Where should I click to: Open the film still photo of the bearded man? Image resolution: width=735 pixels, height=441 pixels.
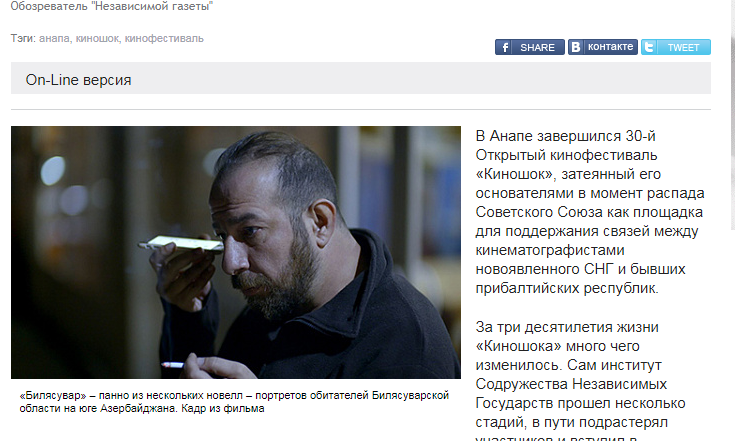236,252
